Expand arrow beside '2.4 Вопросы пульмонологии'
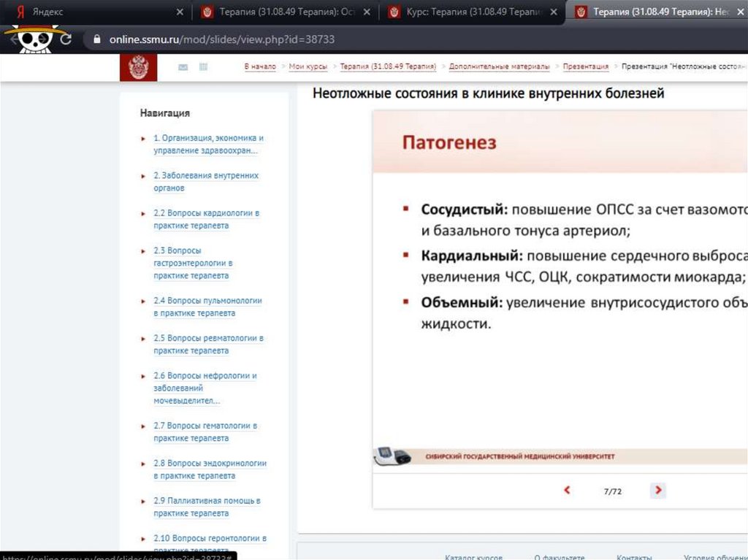 143,301
